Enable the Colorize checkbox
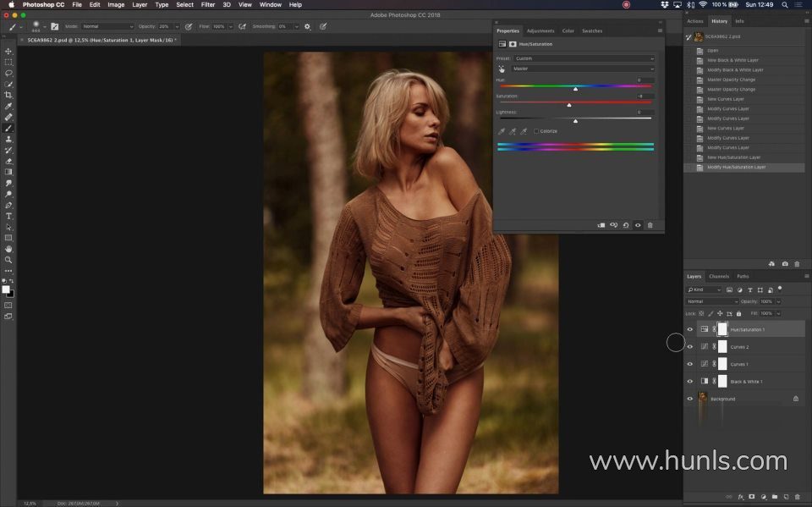This screenshot has width=812, height=507. pyautogui.click(x=536, y=131)
